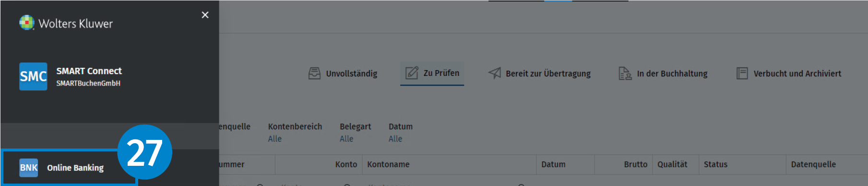868x186 pixels.
Task: Sort by the Datenquelle column header
Action: pyautogui.click(x=813, y=164)
